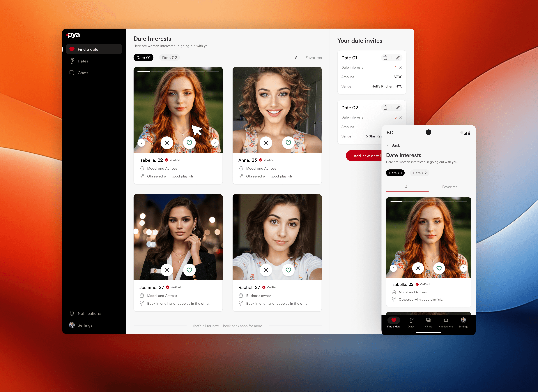Delete Date 01 with trash icon

tap(385, 58)
